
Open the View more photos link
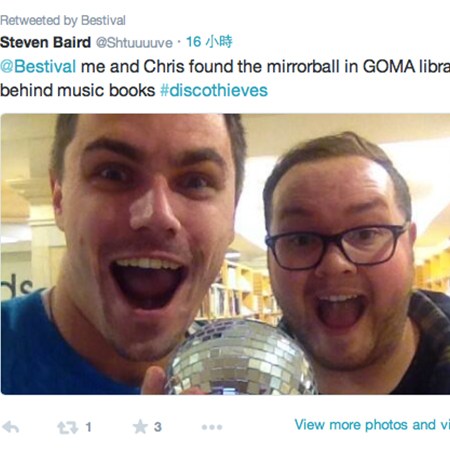(372, 425)
